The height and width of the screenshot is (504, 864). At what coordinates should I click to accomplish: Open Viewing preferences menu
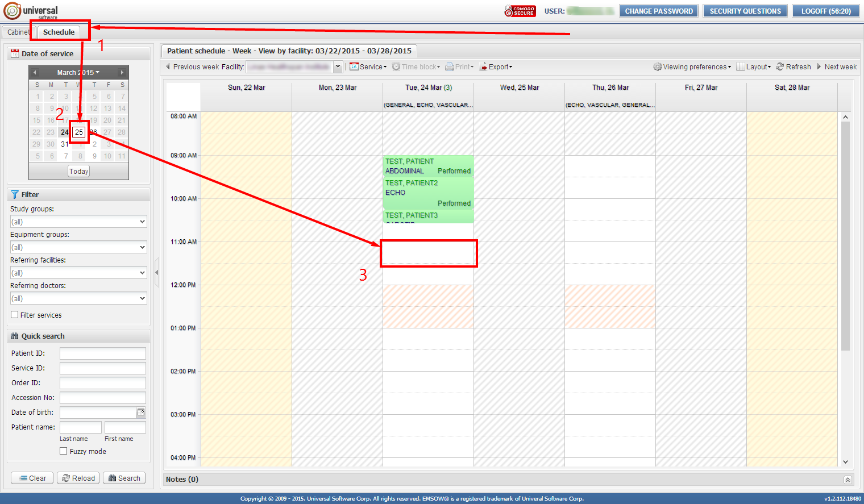click(x=692, y=66)
